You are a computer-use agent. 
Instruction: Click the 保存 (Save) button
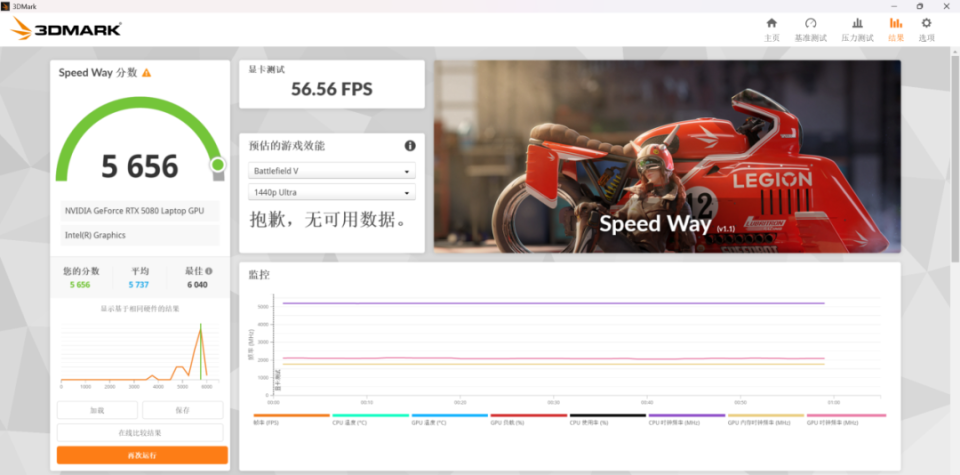(x=182, y=410)
